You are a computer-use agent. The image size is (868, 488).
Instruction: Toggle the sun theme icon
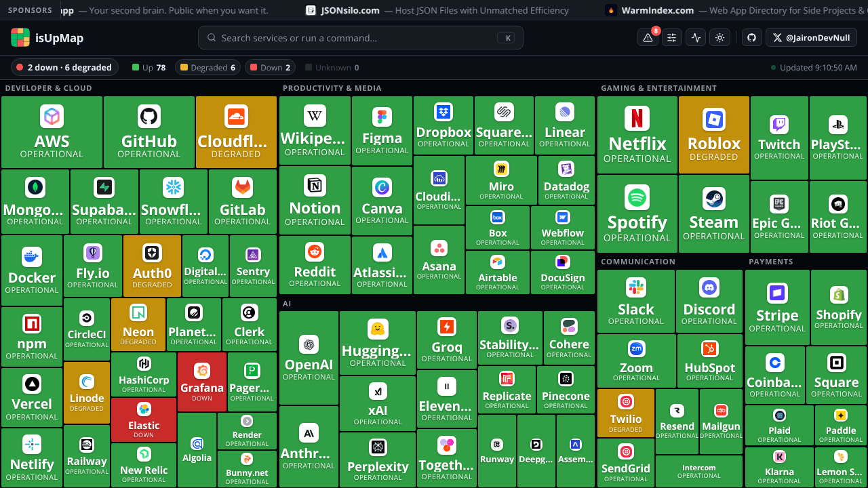coord(719,38)
